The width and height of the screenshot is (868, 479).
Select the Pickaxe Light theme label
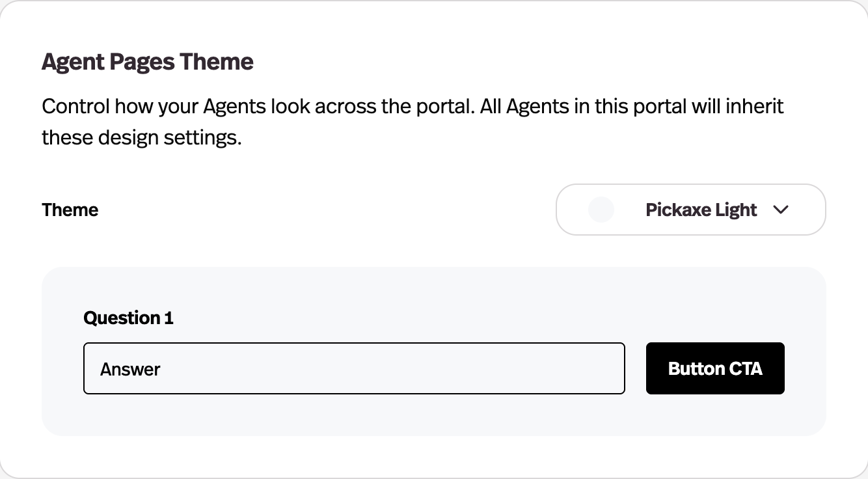(700, 210)
